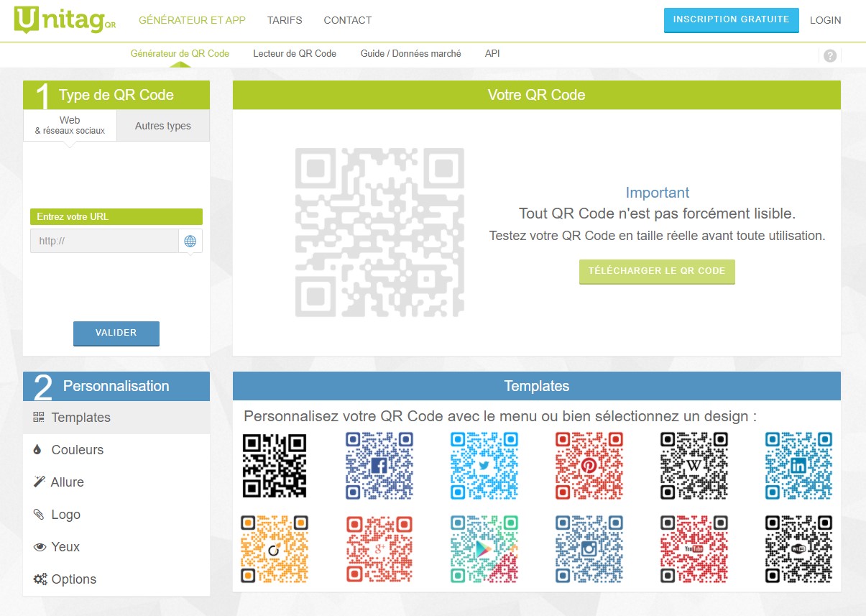Click the VALIDER button
Screen dimensions: 866x616
(116, 333)
